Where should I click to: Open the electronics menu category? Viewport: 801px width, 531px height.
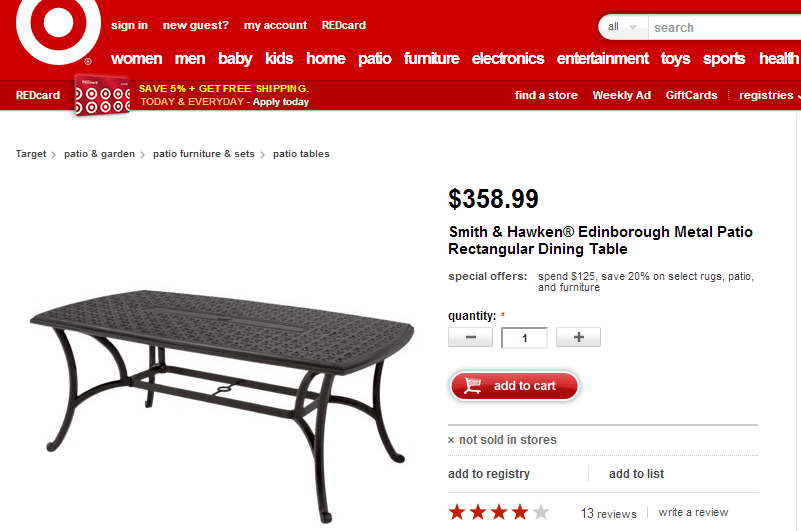tap(508, 59)
